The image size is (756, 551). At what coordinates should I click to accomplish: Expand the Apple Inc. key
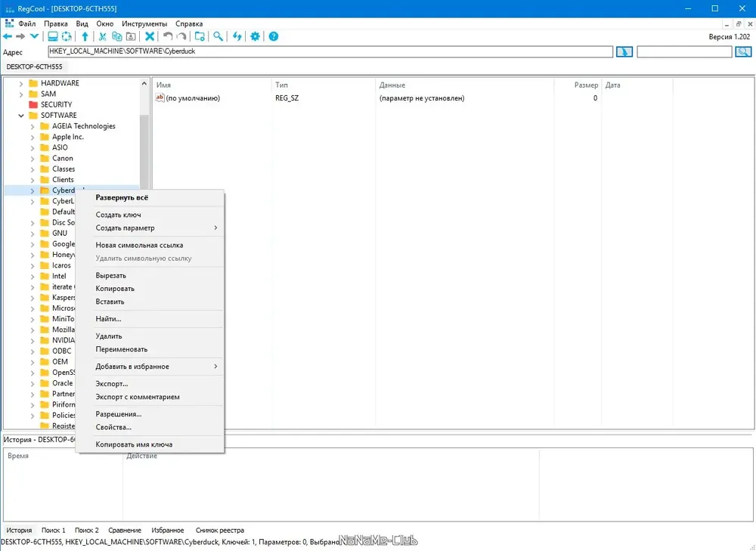33,138
